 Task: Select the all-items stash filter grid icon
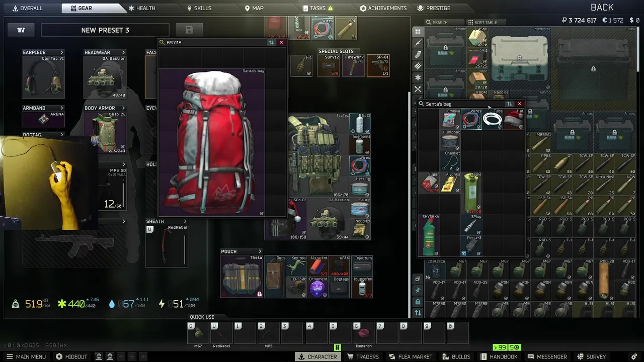[418, 32]
